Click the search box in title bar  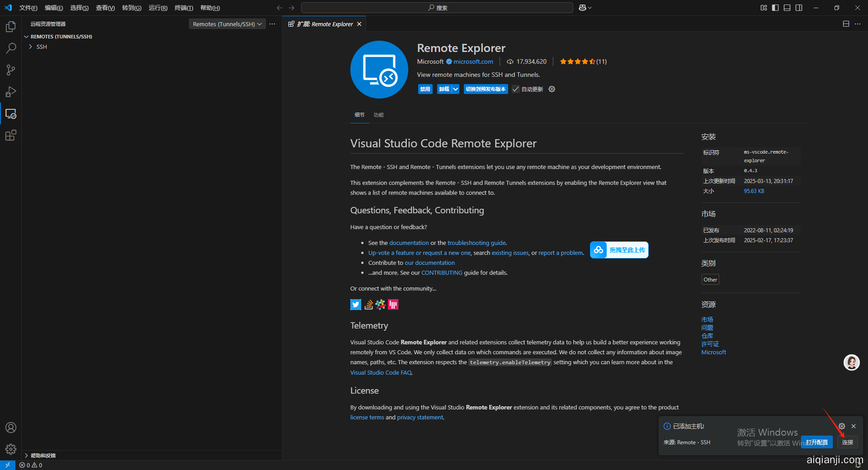437,8
